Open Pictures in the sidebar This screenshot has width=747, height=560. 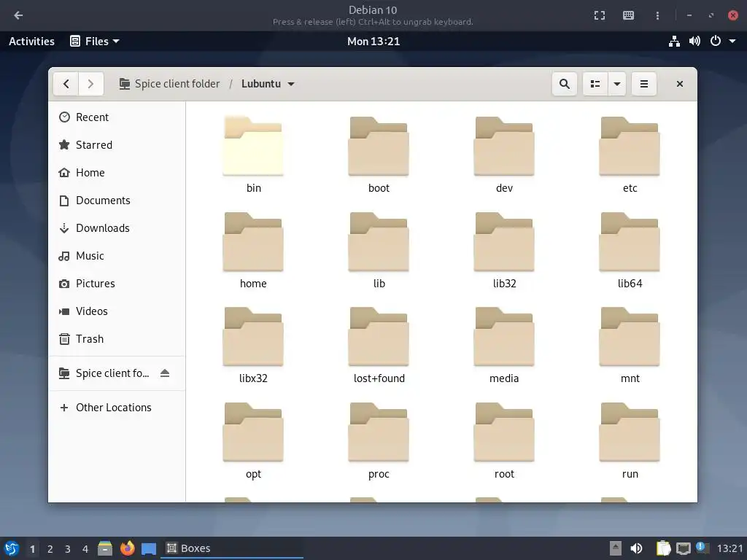click(x=117, y=284)
